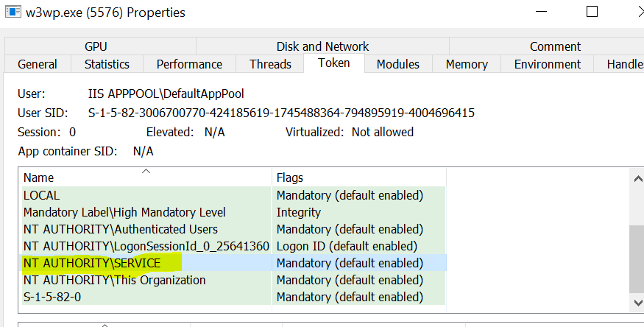Screen dimensions: 644x327
Task: Open the Disk and Network tab
Action: (x=322, y=46)
